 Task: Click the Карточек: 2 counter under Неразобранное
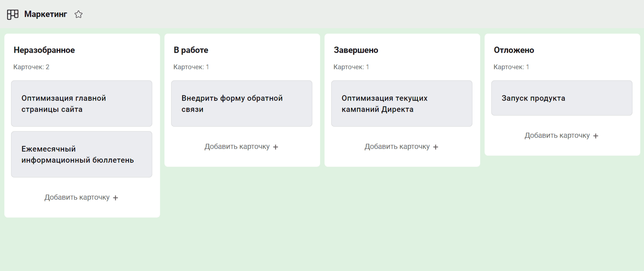31,67
